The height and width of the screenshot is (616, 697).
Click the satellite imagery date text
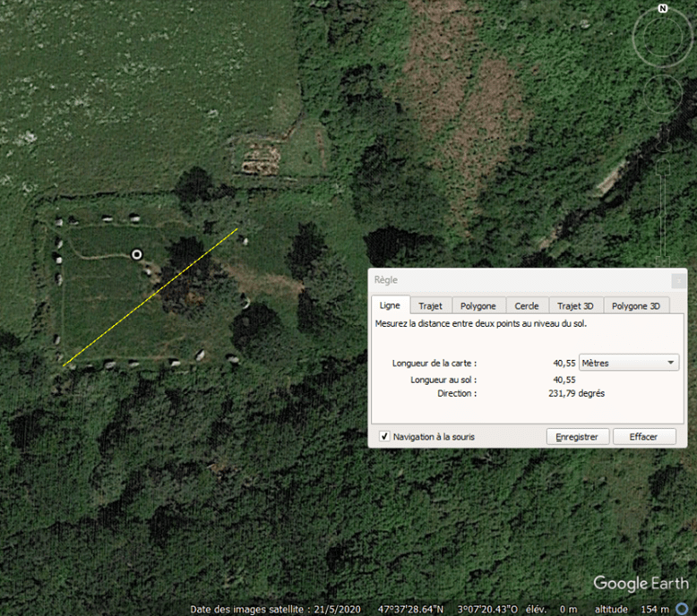pos(263,609)
